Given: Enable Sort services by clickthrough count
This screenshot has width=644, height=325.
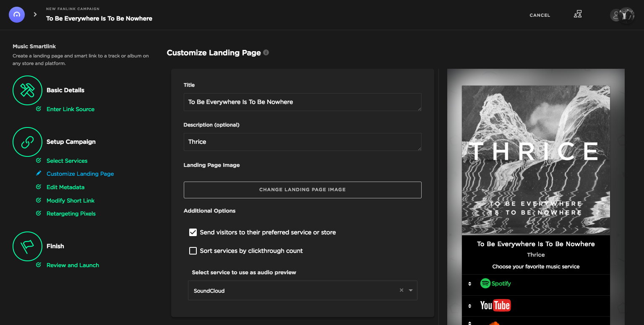Looking at the screenshot, I should [x=193, y=251].
